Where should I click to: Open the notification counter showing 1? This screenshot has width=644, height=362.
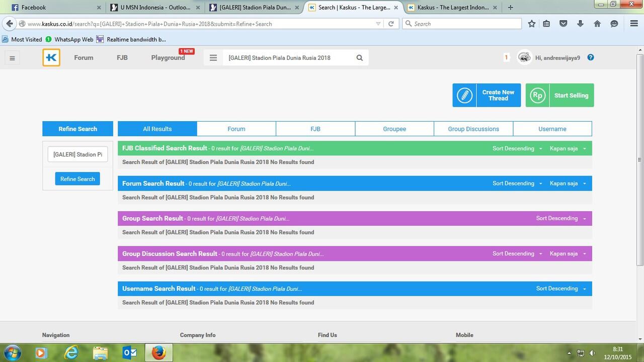click(506, 58)
